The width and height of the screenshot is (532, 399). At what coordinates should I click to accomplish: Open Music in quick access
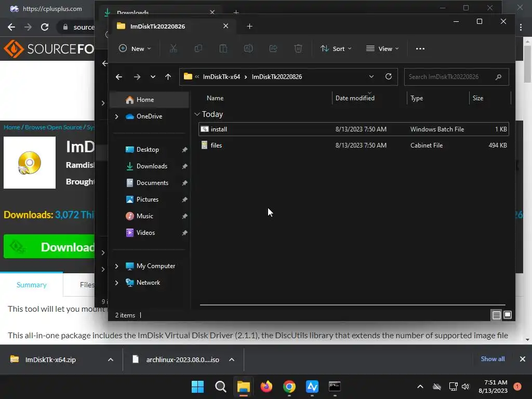click(x=144, y=216)
